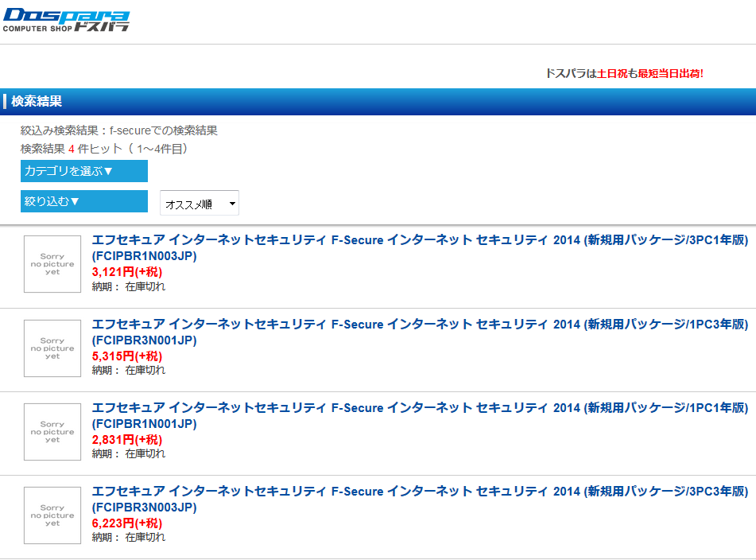The image size is (756, 560).
Task: Expand the 絞り込む filter menu
Action: coord(84,201)
